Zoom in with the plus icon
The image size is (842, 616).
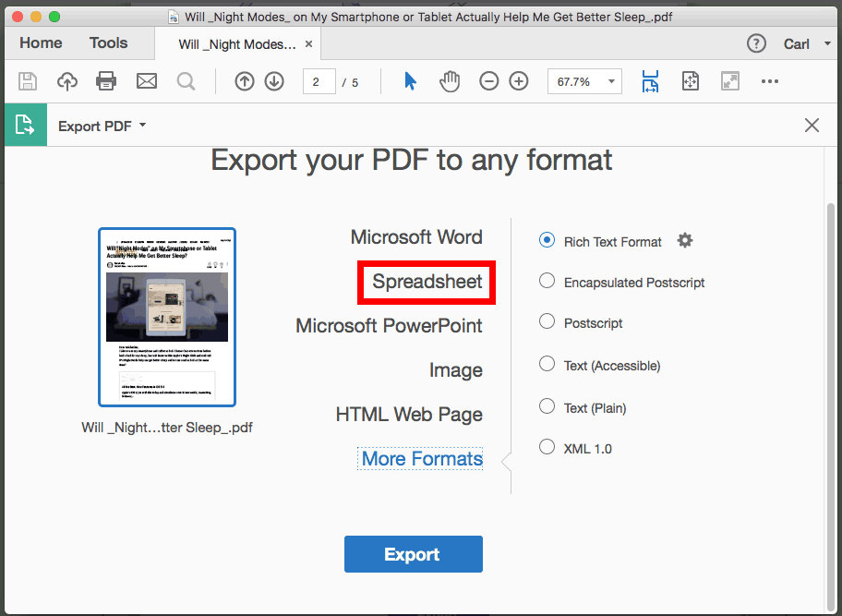(519, 81)
